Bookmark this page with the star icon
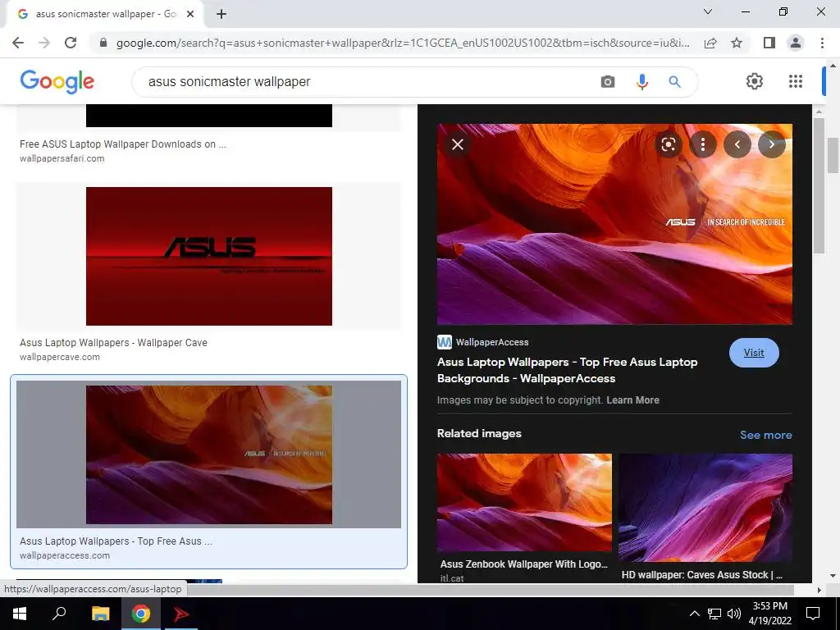 click(x=737, y=43)
